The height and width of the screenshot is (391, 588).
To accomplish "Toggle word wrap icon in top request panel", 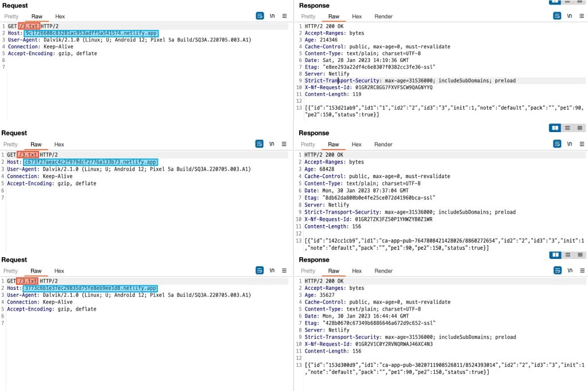I will (x=260, y=16).
